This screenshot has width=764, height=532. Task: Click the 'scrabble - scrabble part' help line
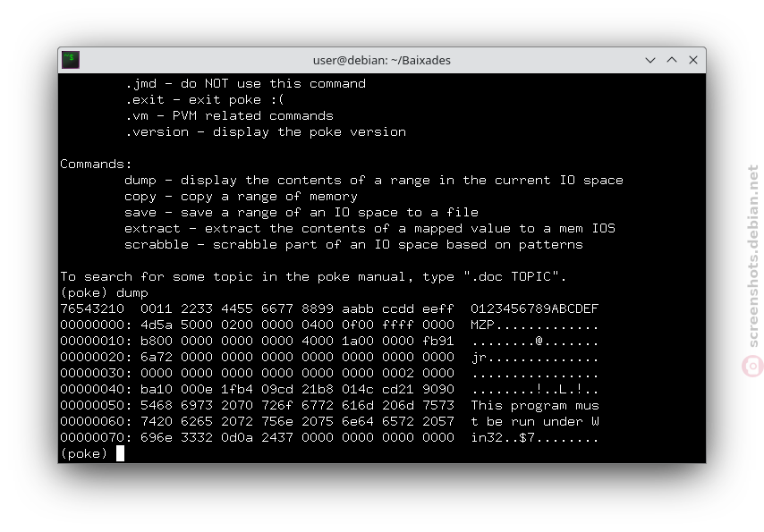pyautogui.click(x=353, y=245)
